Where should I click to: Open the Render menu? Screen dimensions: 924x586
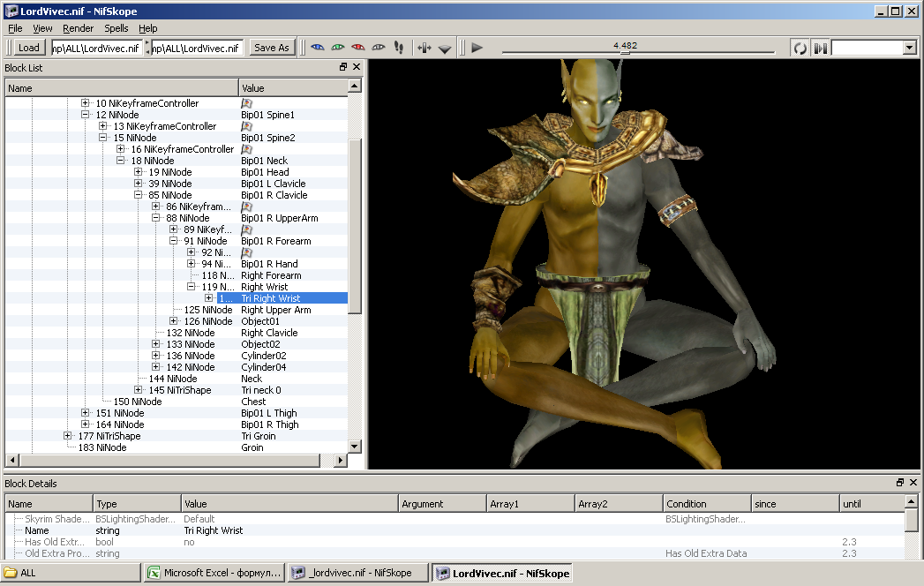coord(78,28)
